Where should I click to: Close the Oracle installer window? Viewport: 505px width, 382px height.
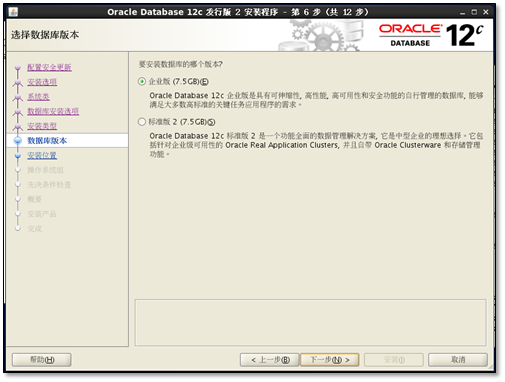tap(486, 12)
